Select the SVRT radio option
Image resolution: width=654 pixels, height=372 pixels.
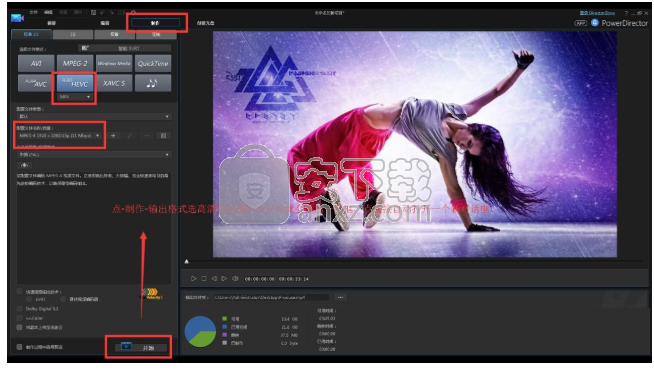[29, 299]
